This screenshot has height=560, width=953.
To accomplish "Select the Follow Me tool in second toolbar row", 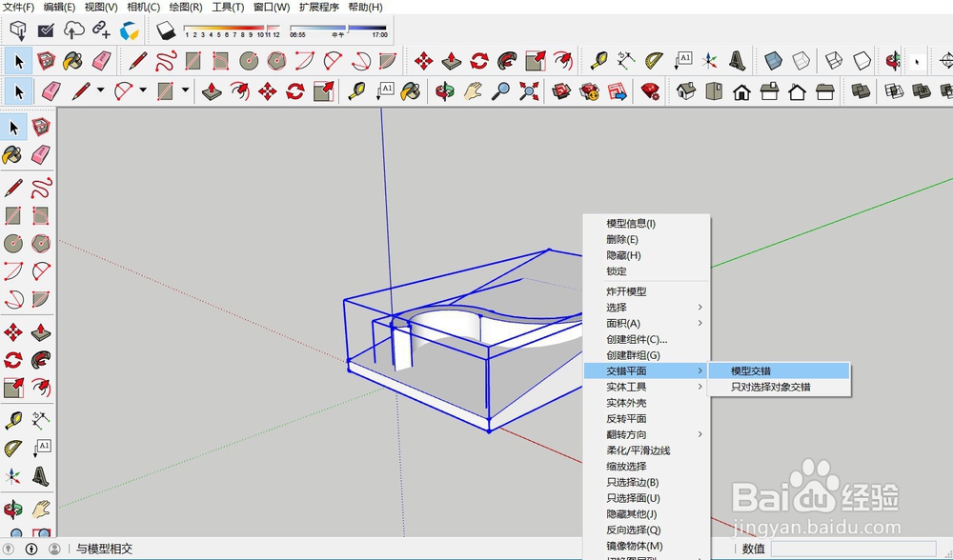I will tap(507, 61).
